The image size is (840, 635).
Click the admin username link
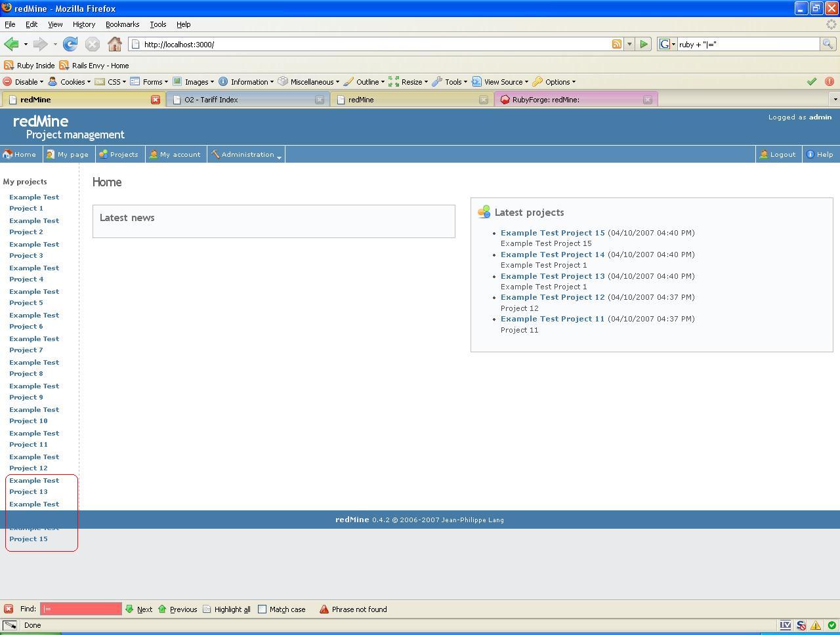[820, 117]
